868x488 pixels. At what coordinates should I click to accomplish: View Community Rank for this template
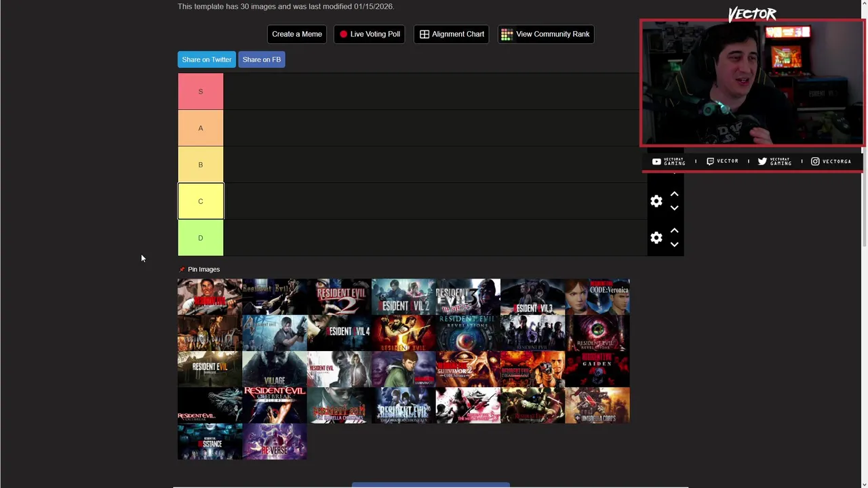[x=546, y=34]
